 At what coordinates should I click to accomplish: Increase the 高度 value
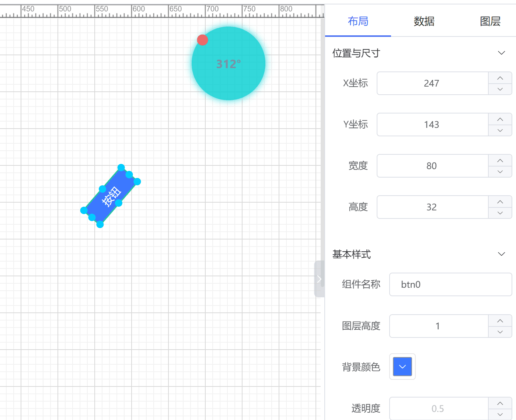click(500, 202)
